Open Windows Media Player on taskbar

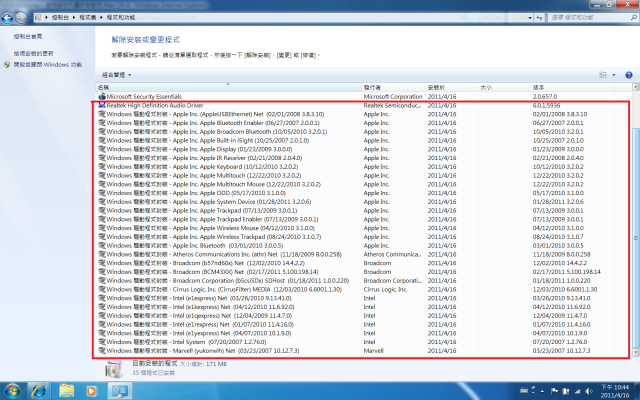[91, 391]
